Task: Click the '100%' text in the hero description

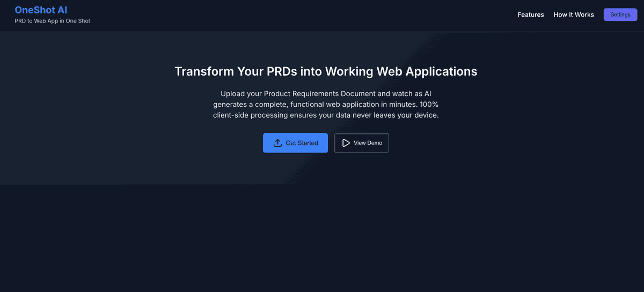Action: 429,104
